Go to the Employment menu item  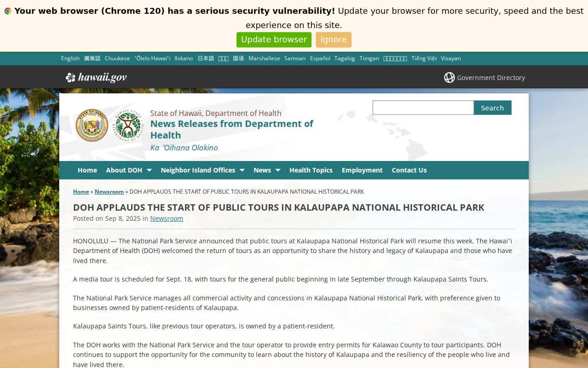click(x=362, y=170)
